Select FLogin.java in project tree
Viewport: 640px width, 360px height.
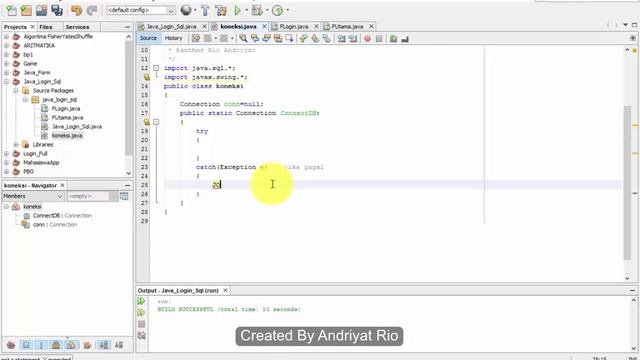(66, 109)
